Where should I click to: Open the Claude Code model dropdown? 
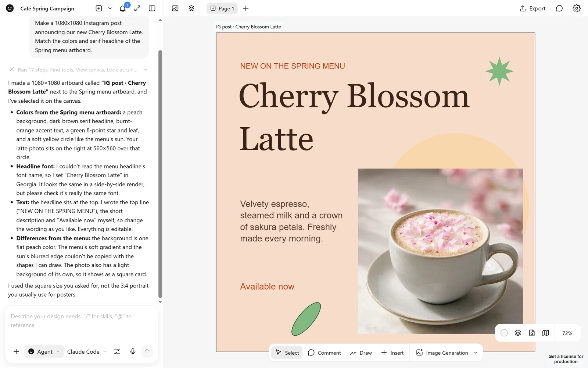(x=87, y=352)
